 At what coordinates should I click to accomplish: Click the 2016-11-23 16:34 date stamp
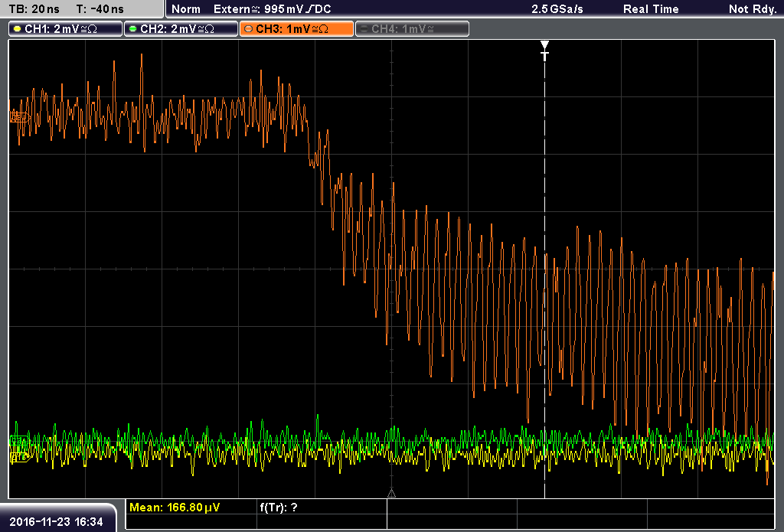click(x=56, y=522)
